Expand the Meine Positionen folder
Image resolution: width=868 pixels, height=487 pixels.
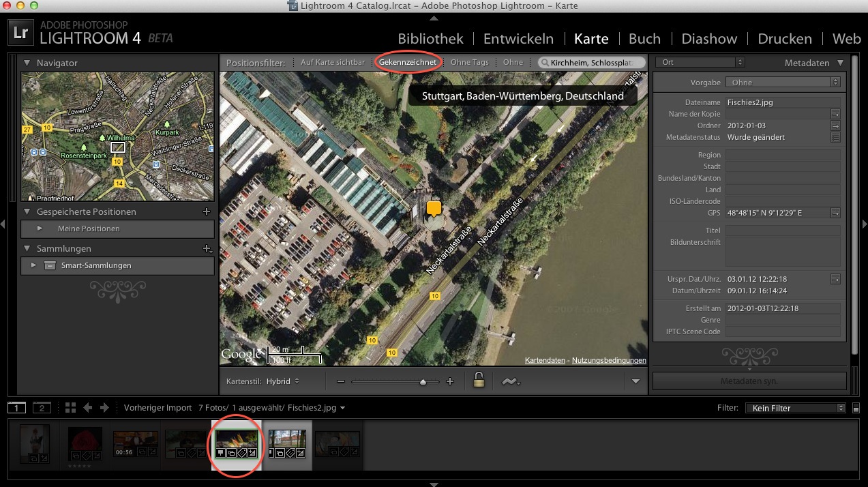40,228
